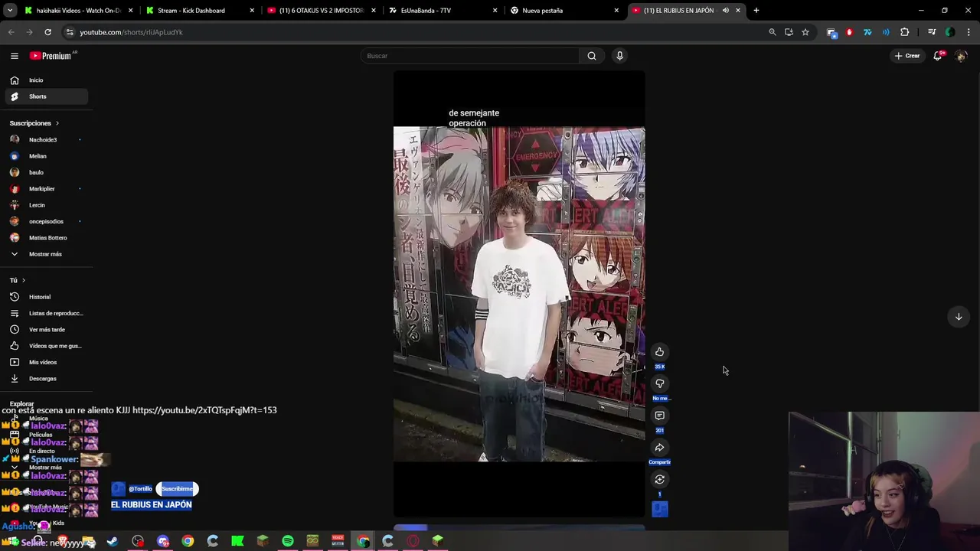Open Spotify from the taskbar
980x551 pixels.
click(x=288, y=541)
